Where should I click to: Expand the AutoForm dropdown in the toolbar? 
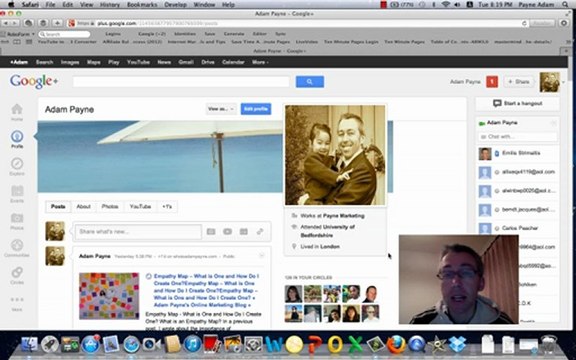click(x=18, y=34)
